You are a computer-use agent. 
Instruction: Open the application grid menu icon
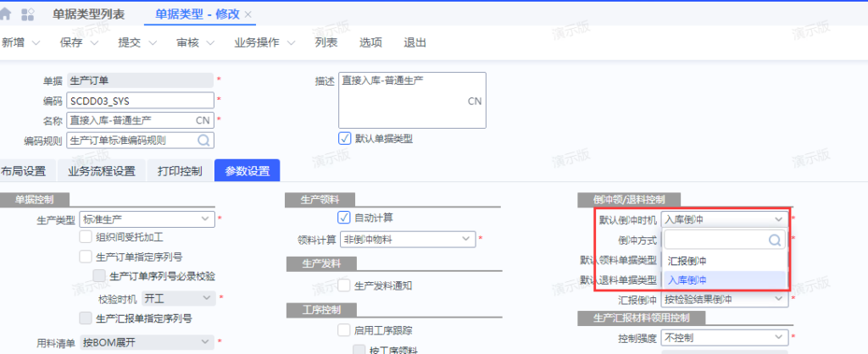[28, 14]
